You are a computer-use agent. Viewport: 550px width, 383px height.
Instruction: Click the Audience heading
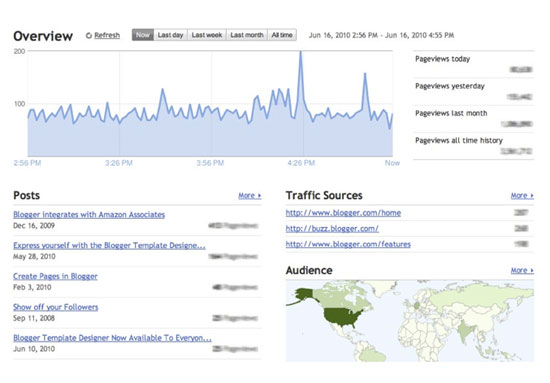point(309,270)
